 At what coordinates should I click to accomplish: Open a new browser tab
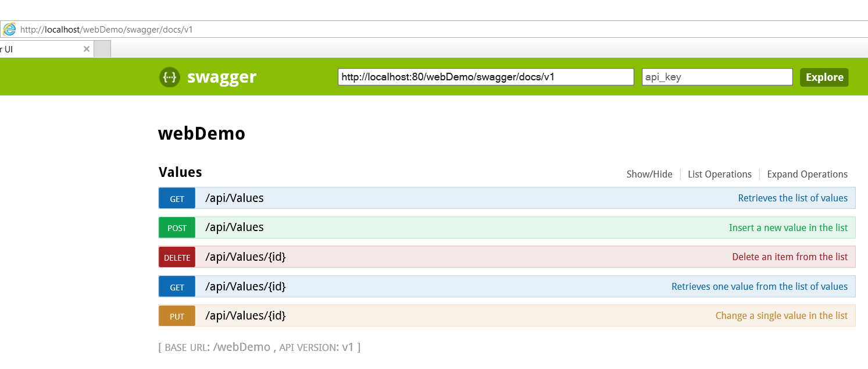click(102, 49)
